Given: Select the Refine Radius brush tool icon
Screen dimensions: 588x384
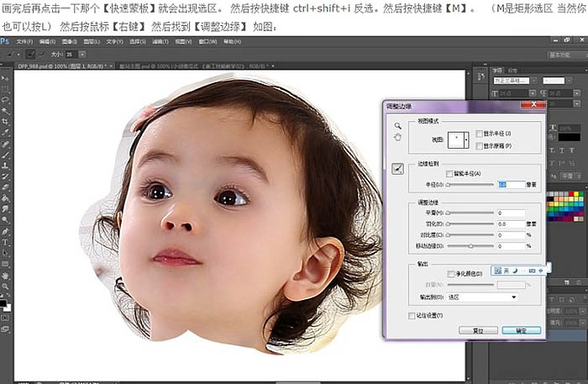Looking at the screenshot, I should point(398,169).
